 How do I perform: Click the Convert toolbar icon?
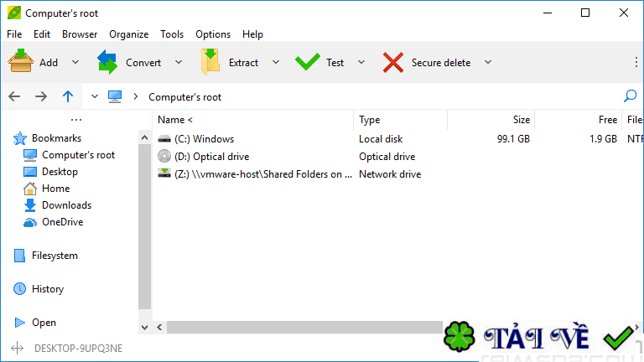coord(107,62)
